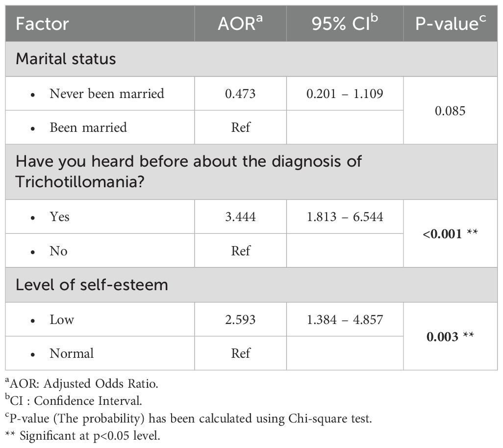The height and width of the screenshot is (448, 503).
Task: Click the confidence interval 1.384 – 4.857
Action: 345,320
